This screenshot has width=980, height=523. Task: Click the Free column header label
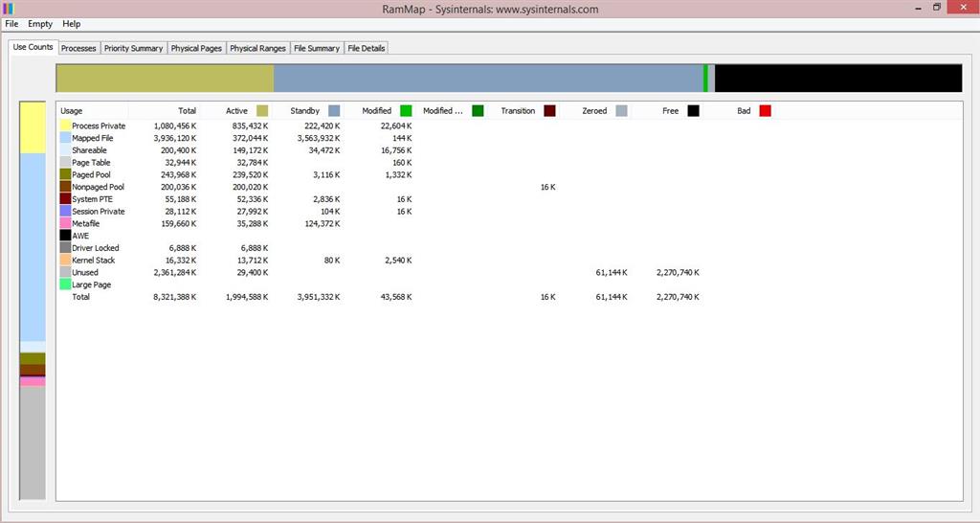(x=670, y=111)
